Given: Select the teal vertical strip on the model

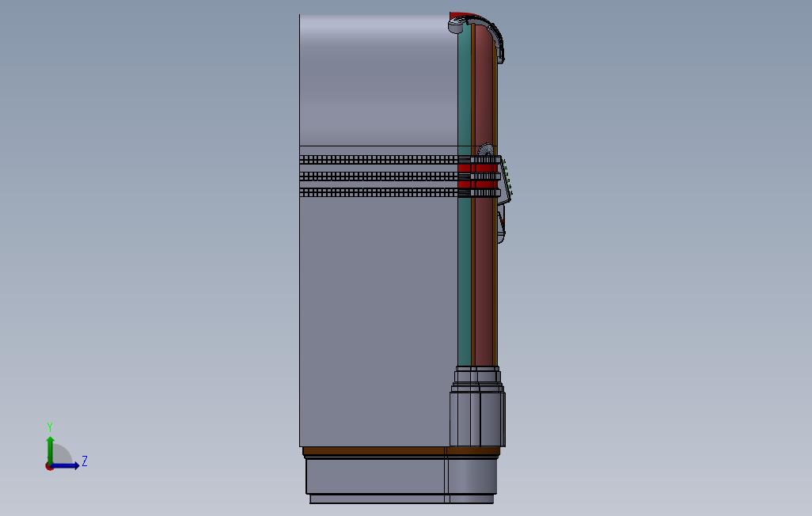Looking at the screenshot, I should pyautogui.click(x=464, y=259).
